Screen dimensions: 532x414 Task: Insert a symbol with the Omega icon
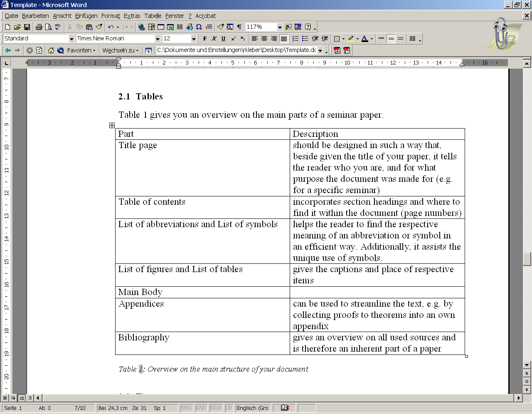[199, 27]
